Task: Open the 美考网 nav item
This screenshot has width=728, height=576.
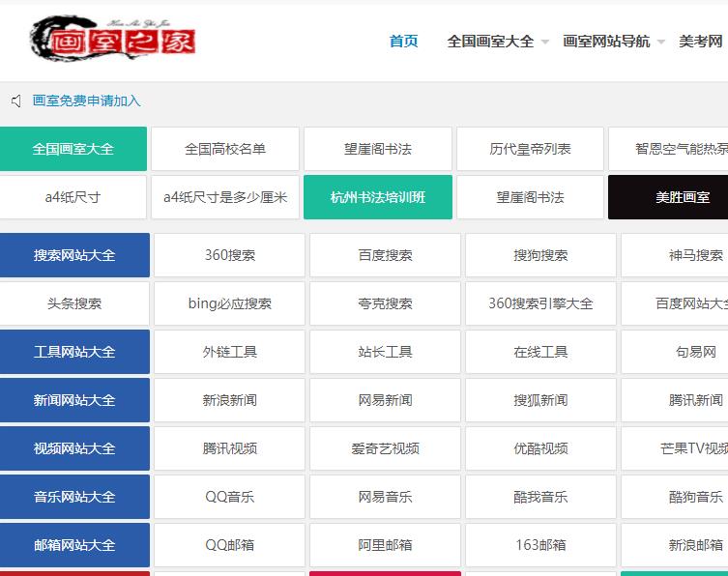Action: [x=700, y=42]
